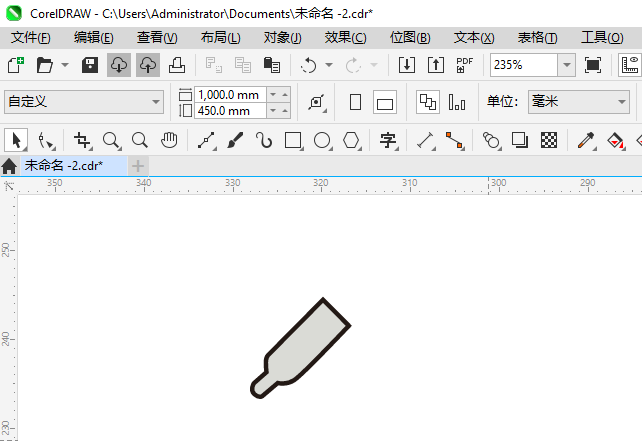
Task: Click the page width field 1,000.0 mm
Action: 230,95
